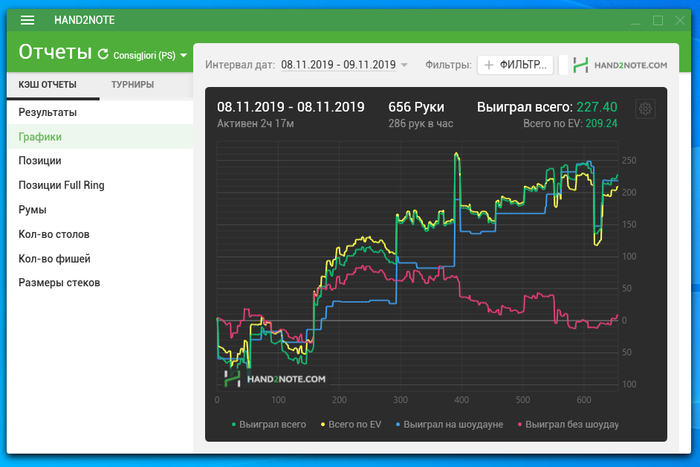Click the ФИЛЬТР add filter button
Image resolution: width=700 pixels, height=467 pixels.
[515, 65]
